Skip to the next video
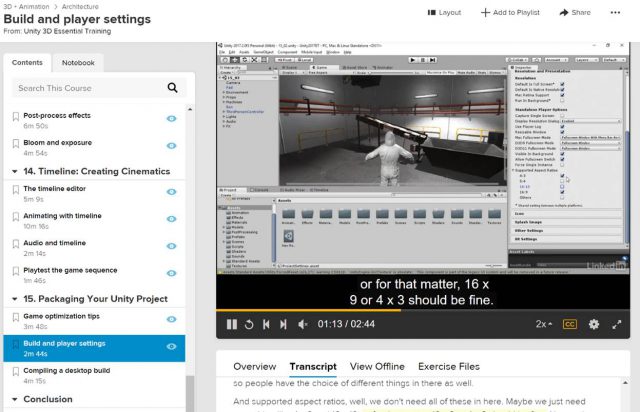This screenshot has height=412, width=640. pyautogui.click(x=283, y=324)
